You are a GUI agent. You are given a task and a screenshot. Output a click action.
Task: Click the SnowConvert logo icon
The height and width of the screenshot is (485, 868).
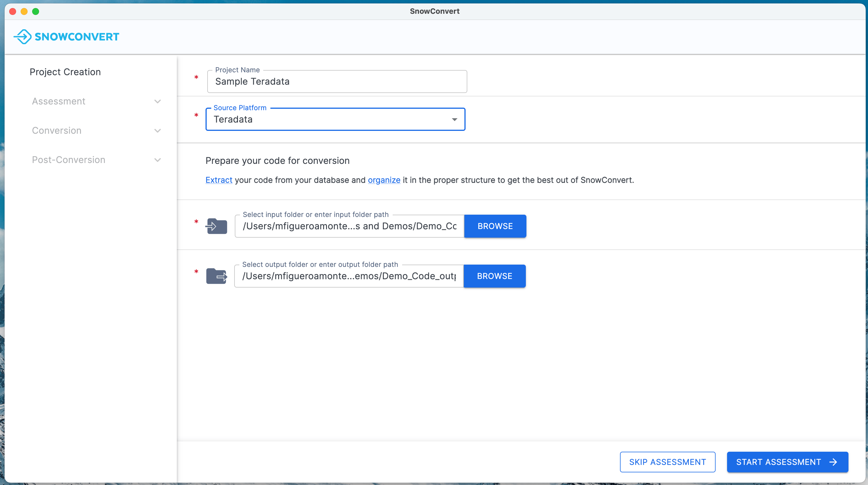pyautogui.click(x=22, y=37)
